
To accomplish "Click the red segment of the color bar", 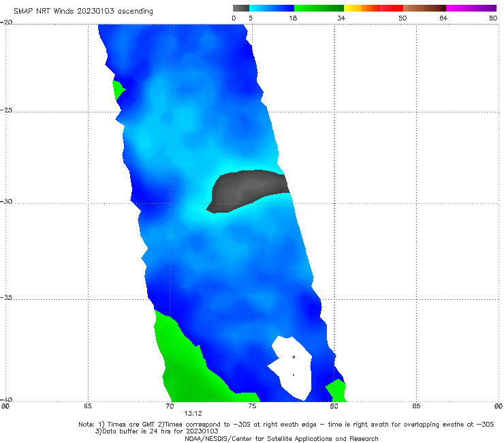I will 391,8.
